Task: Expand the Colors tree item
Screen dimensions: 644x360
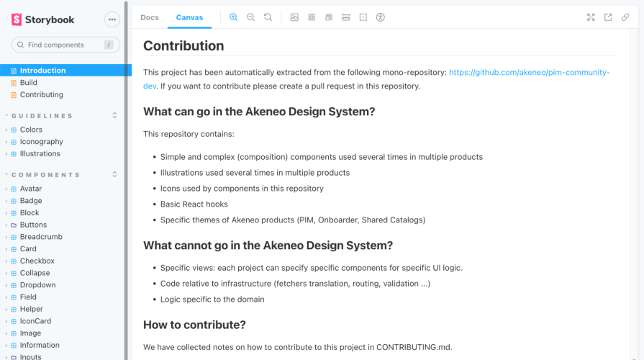Action: (x=31, y=130)
